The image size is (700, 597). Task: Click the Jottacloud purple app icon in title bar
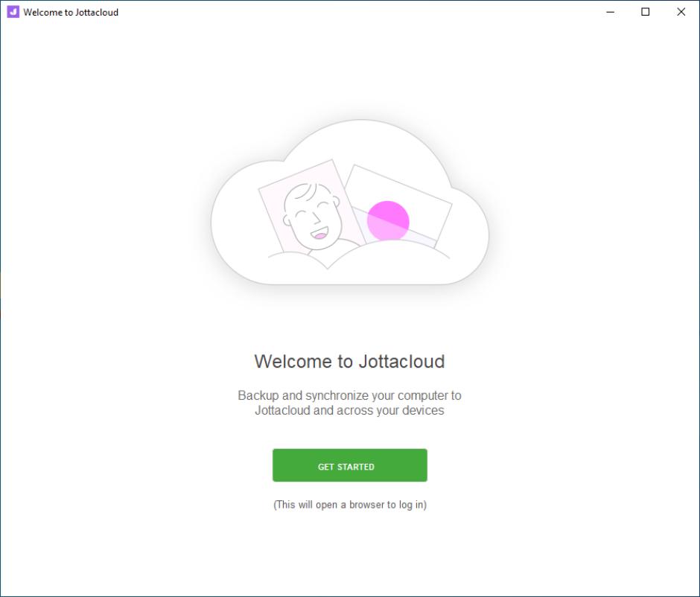pos(13,12)
